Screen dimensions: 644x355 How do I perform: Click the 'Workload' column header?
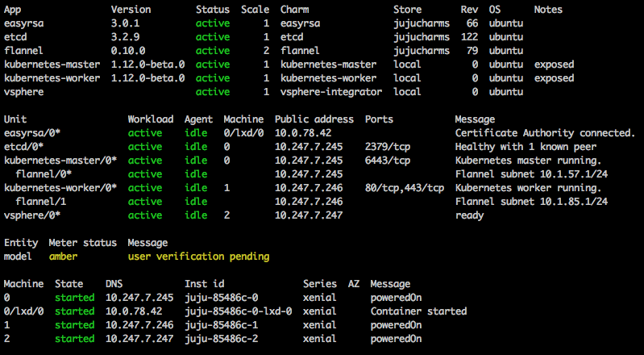tap(151, 119)
